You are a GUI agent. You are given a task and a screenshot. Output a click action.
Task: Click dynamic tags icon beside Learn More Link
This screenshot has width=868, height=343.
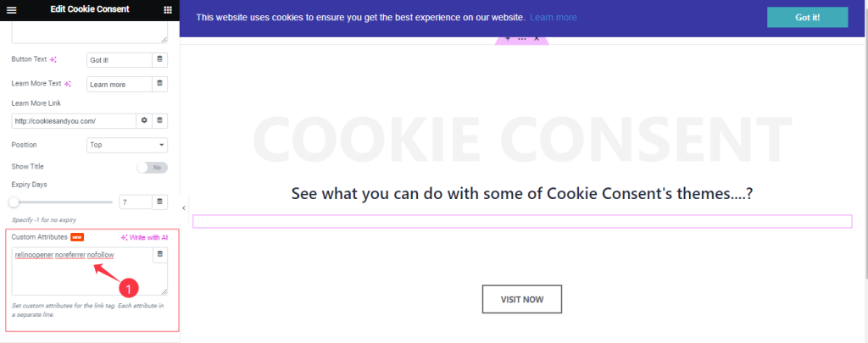pos(159,120)
